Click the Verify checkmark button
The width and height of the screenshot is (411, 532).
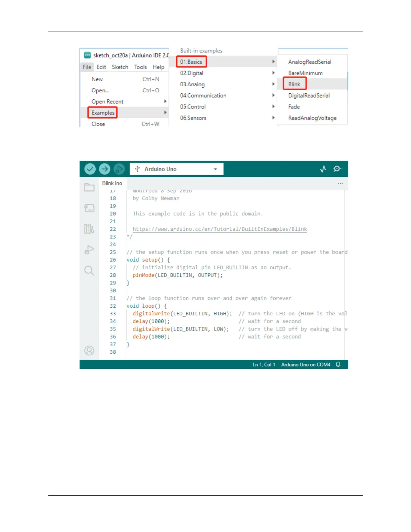coord(90,169)
